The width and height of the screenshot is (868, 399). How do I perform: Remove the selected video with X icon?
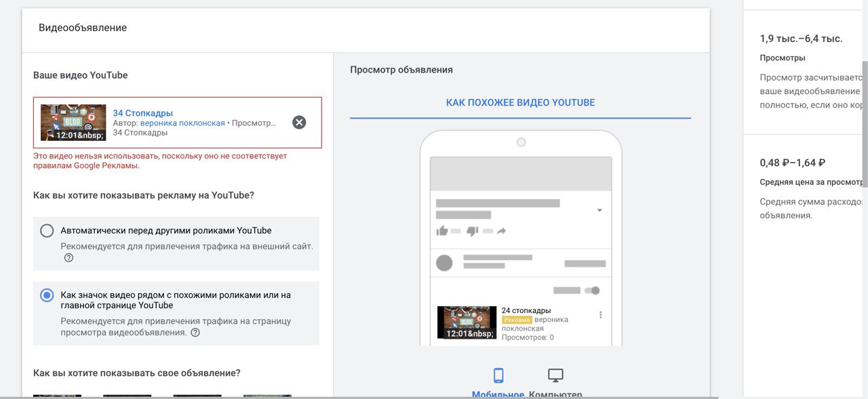299,123
